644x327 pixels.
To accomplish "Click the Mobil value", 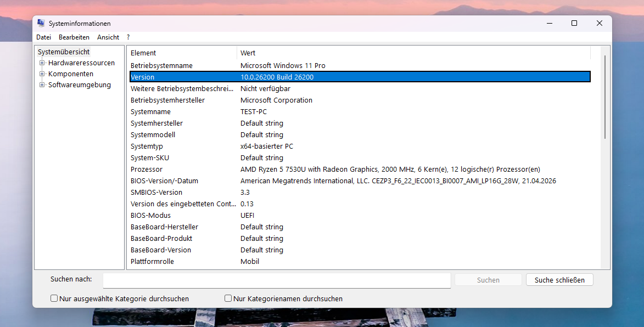I will (250, 261).
